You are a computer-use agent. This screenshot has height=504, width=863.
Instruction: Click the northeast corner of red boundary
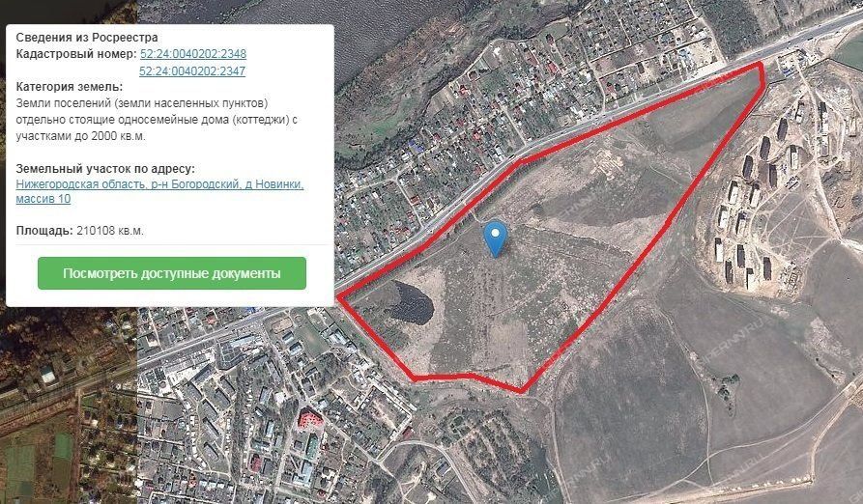pos(761,66)
